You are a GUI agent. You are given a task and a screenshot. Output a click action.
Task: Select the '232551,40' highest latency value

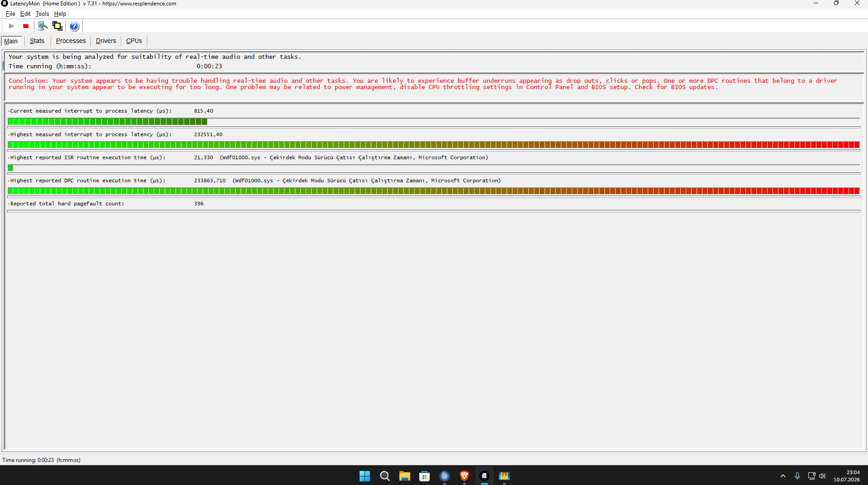(208, 134)
